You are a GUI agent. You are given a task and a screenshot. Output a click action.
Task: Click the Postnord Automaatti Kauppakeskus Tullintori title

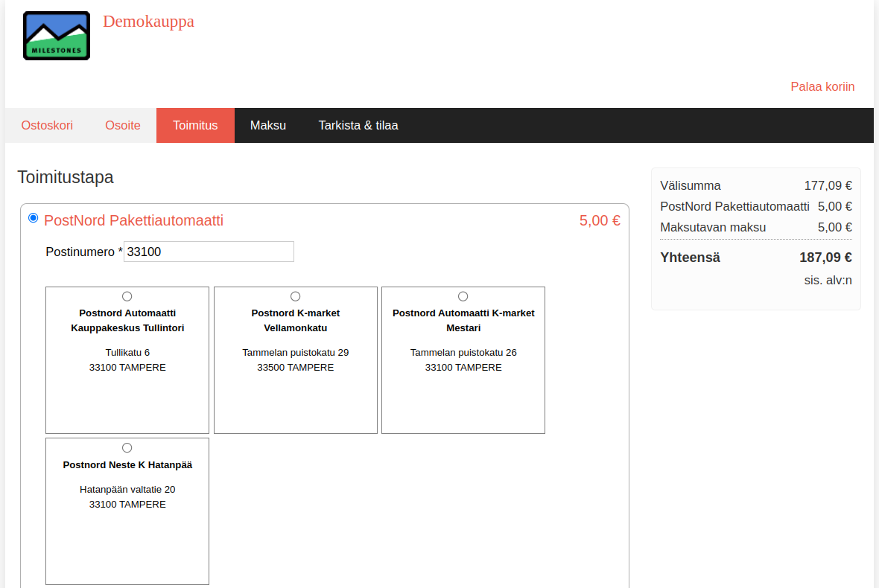(127, 320)
